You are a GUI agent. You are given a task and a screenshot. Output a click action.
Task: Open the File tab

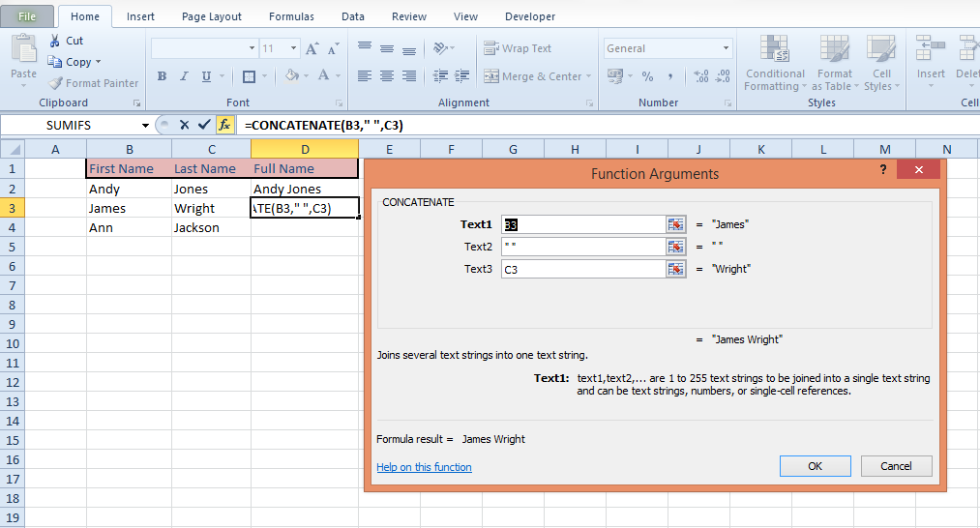coord(27,16)
